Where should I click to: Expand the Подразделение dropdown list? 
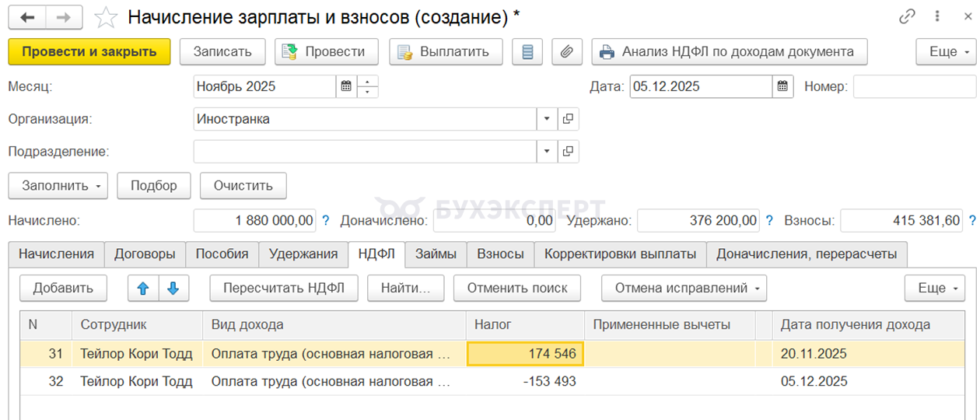tap(547, 151)
